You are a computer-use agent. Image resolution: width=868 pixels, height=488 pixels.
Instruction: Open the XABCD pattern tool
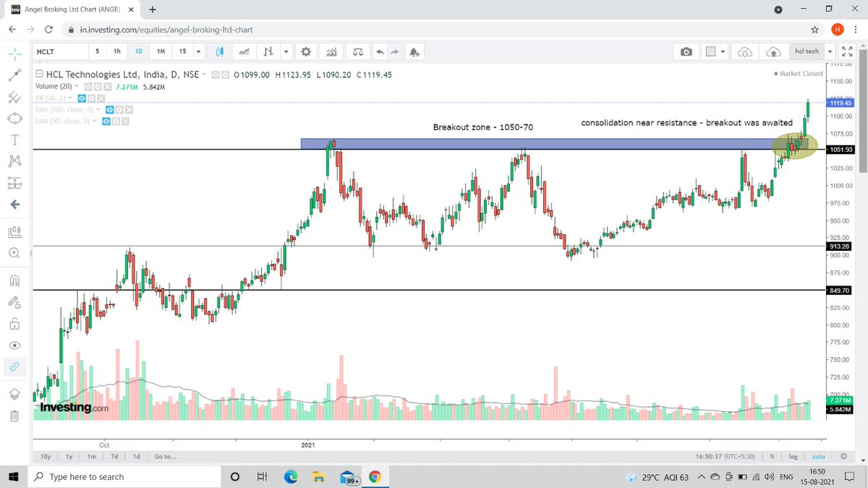[x=14, y=160]
